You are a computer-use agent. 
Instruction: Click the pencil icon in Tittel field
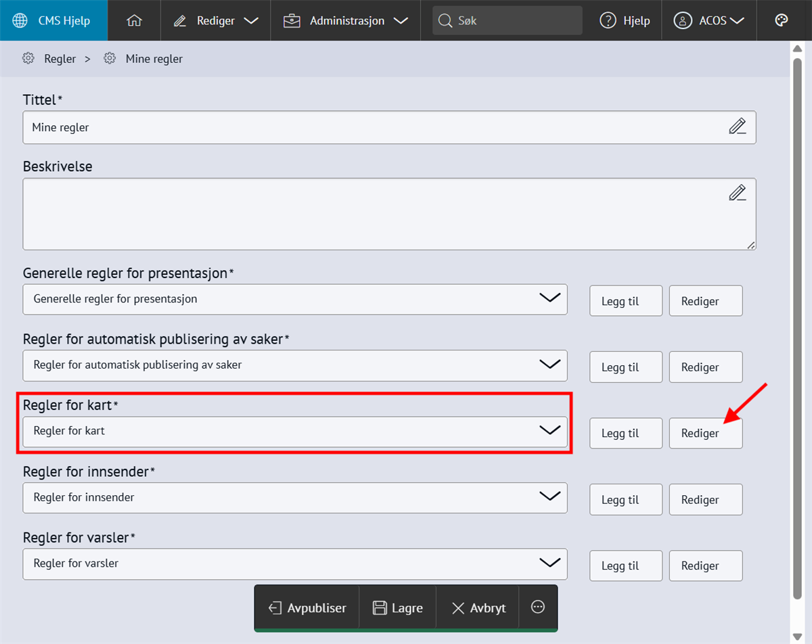(x=737, y=127)
